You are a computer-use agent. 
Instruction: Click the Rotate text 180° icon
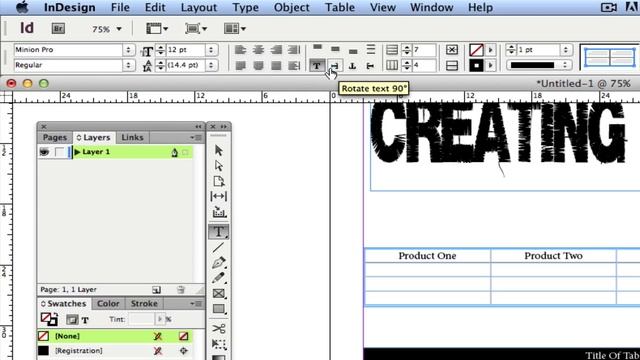[353, 66]
